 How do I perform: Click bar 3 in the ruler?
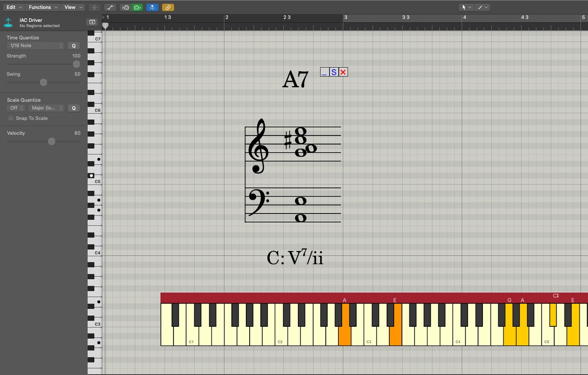346,17
